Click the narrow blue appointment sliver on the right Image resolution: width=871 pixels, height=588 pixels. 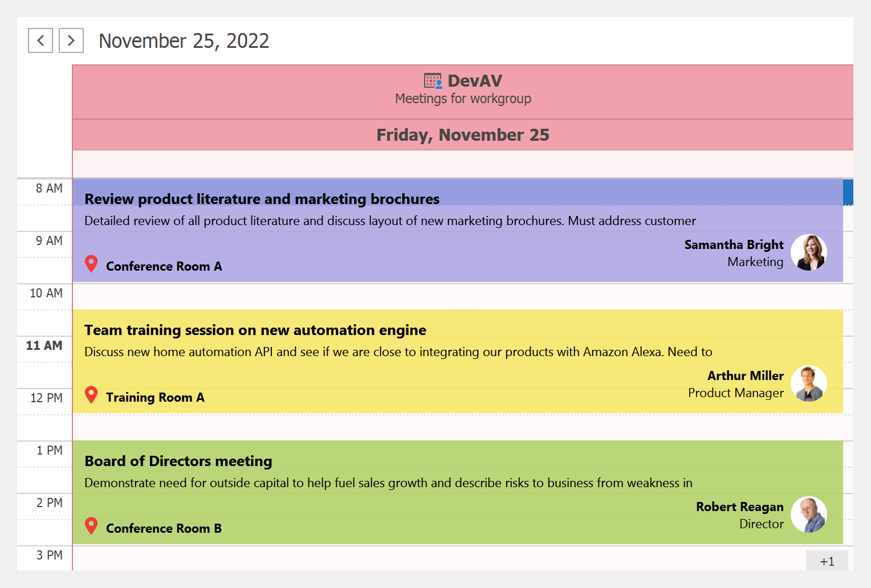pyautogui.click(x=849, y=193)
